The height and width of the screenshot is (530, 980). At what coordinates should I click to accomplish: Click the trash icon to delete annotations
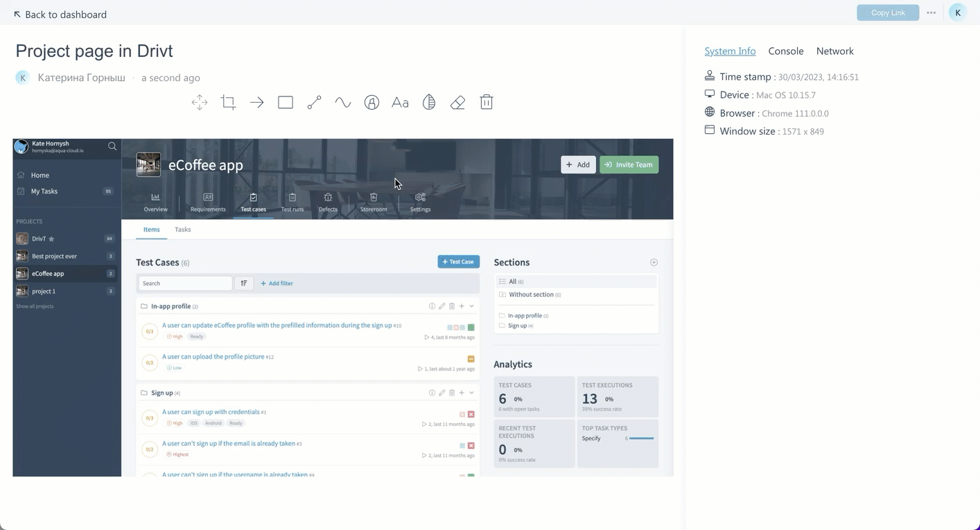click(x=487, y=103)
